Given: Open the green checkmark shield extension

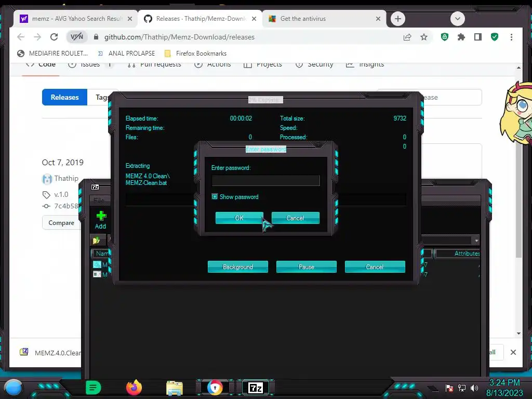Looking at the screenshot, I should [495, 37].
